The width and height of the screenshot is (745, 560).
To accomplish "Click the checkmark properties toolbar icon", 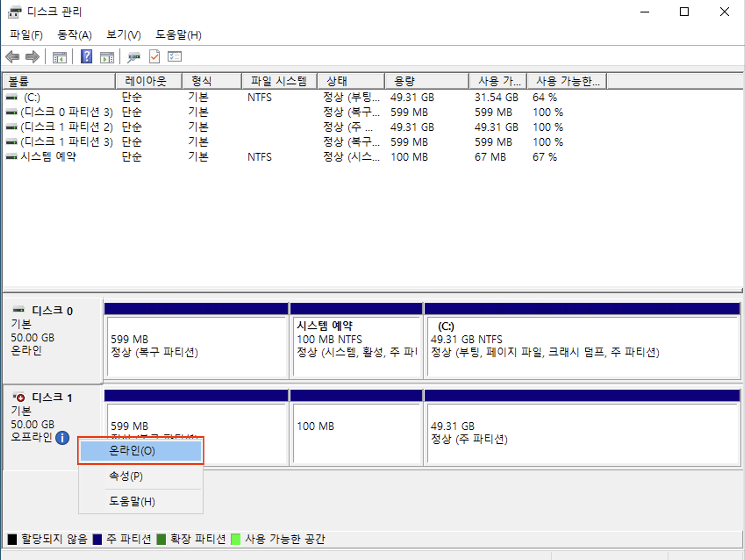I will pyautogui.click(x=154, y=57).
